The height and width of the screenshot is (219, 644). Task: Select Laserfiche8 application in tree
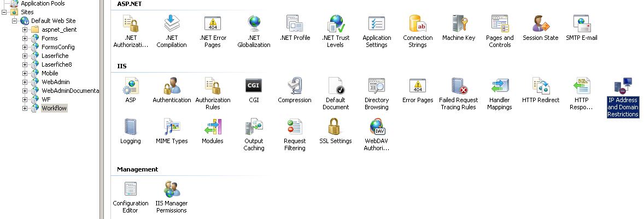tap(57, 64)
